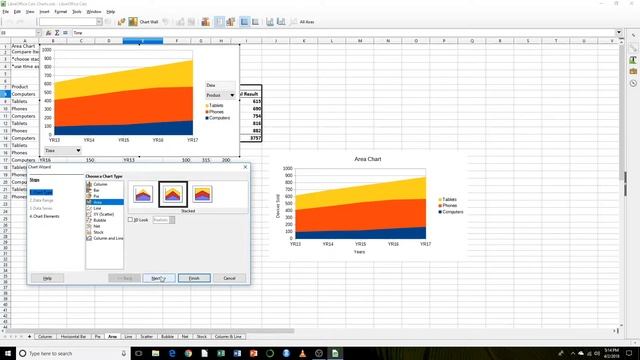Select the Column chart type in wizard
The width and height of the screenshot is (640, 360).
[x=104, y=184]
